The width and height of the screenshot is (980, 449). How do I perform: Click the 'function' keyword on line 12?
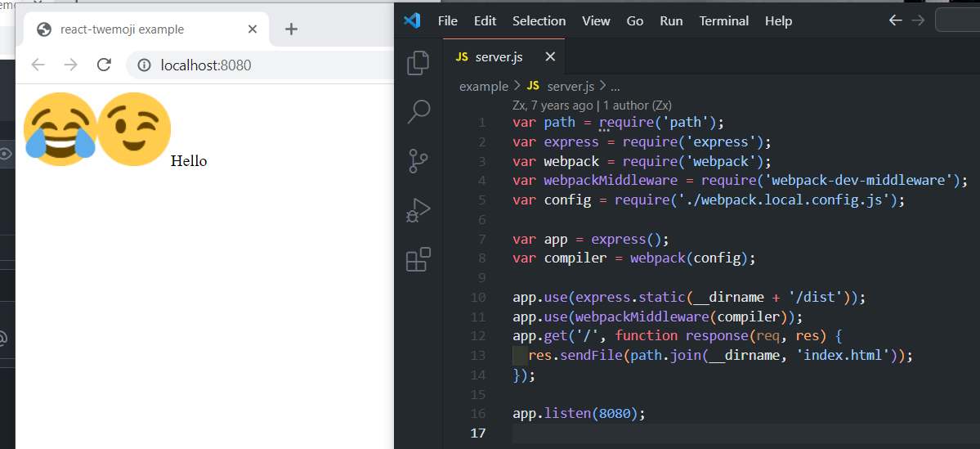(x=647, y=336)
